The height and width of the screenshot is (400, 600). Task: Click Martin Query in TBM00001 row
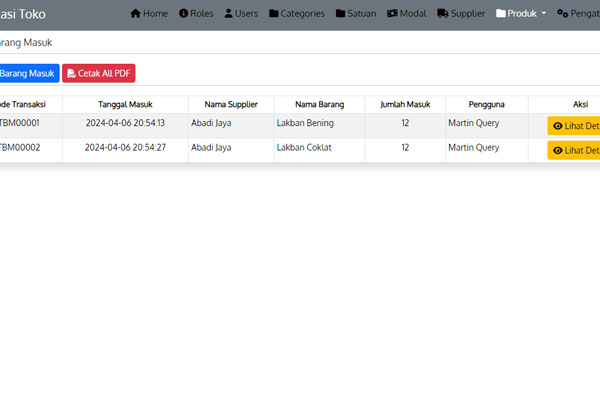(x=474, y=123)
